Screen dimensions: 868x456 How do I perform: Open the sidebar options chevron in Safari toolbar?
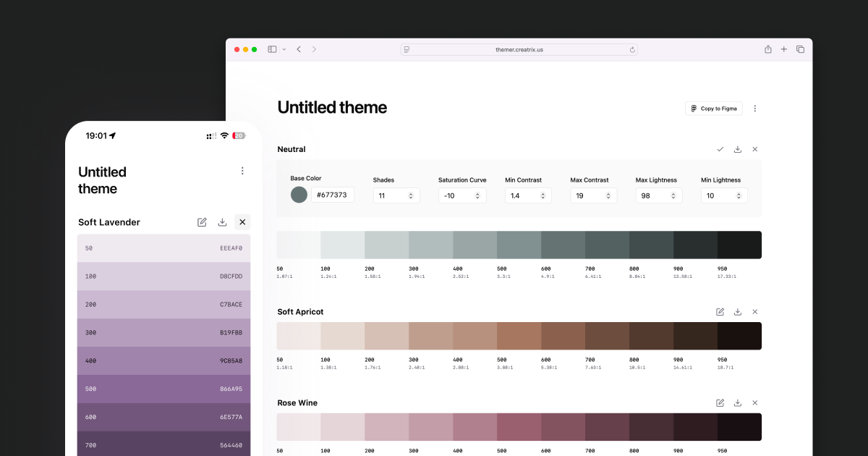(284, 49)
